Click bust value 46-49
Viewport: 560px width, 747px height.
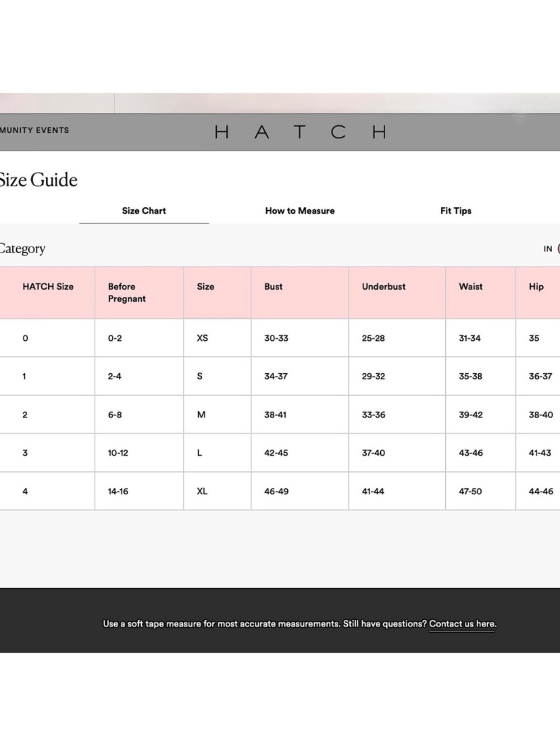[276, 491]
